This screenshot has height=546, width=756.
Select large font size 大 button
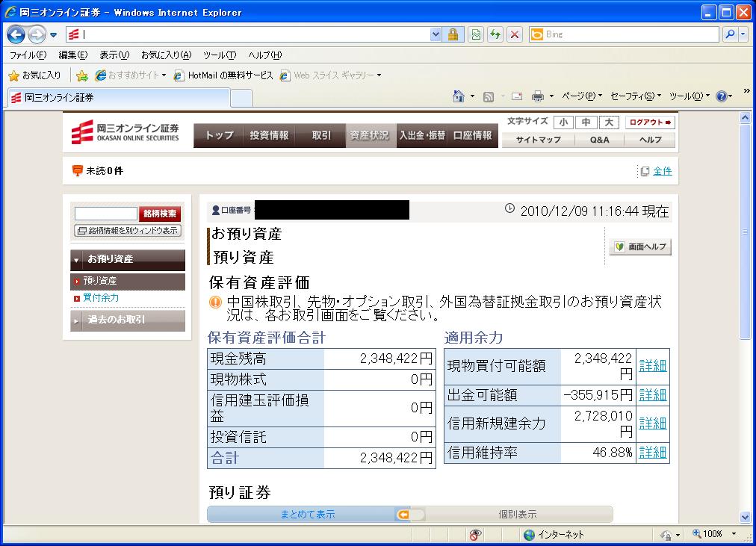click(610, 122)
